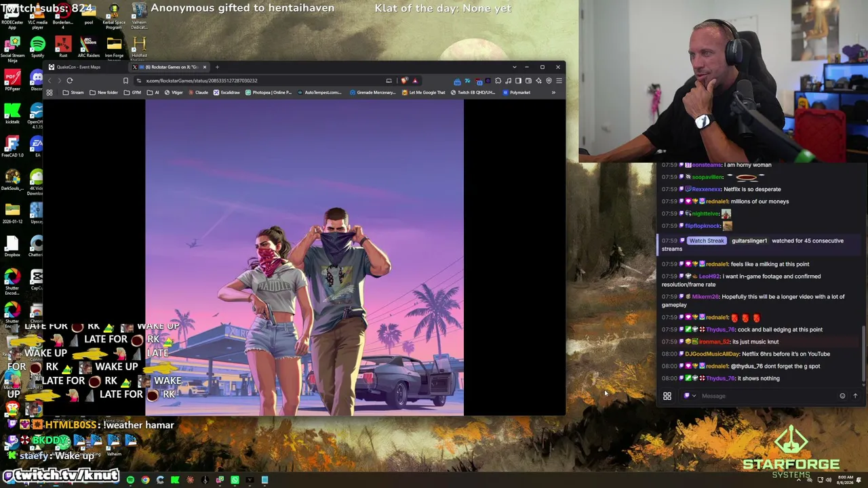The image size is (868, 488).
Task: Open the GYM bookmarks folder
Action: (x=133, y=92)
